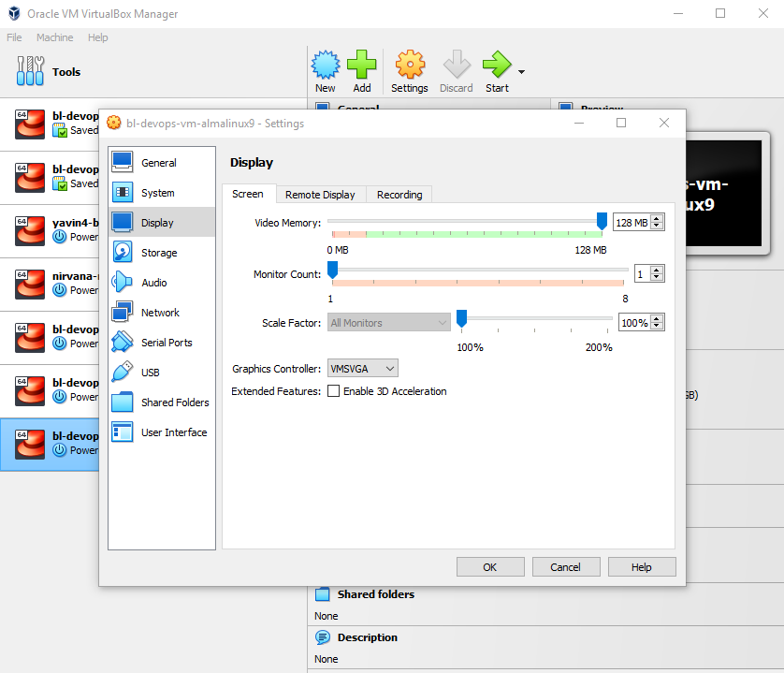Open the Graphics Controller VMSVGA dropdown
Image resolution: width=784 pixels, height=673 pixels.
[x=362, y=369]
